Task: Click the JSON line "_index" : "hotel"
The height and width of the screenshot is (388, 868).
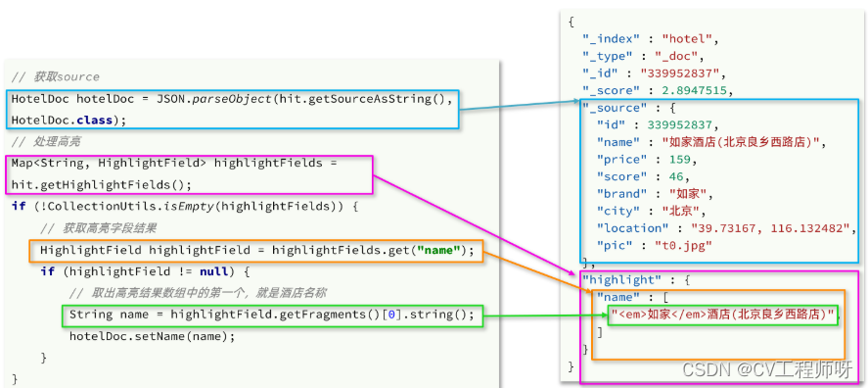Action: pos(650,39)
